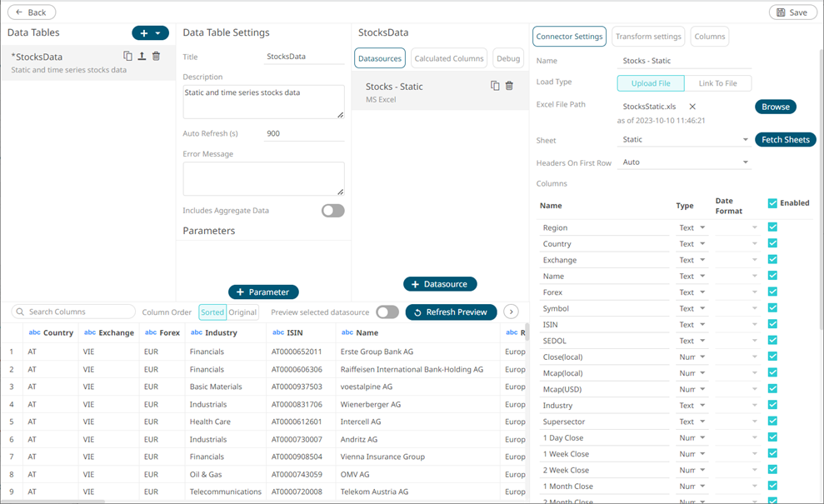The width and height of the screenshot is (824, 504).
Task: Export the StocksData data table
Action: (x=142, y=57)
